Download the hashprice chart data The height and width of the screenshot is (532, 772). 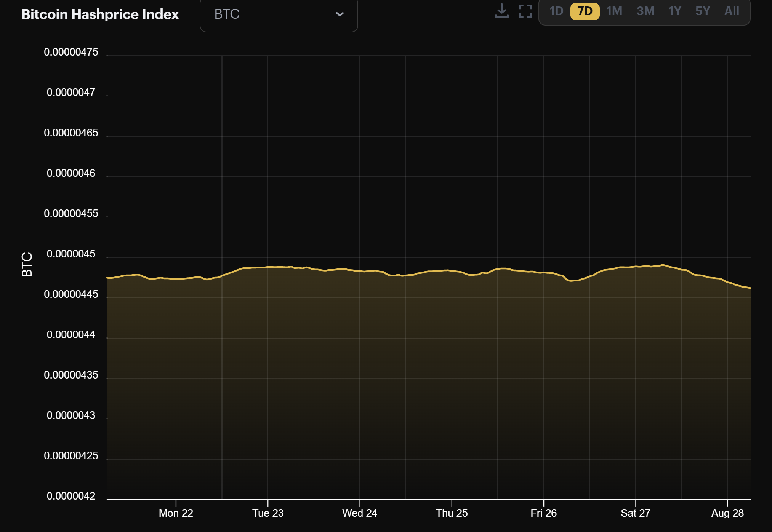(x=501, y=11)
